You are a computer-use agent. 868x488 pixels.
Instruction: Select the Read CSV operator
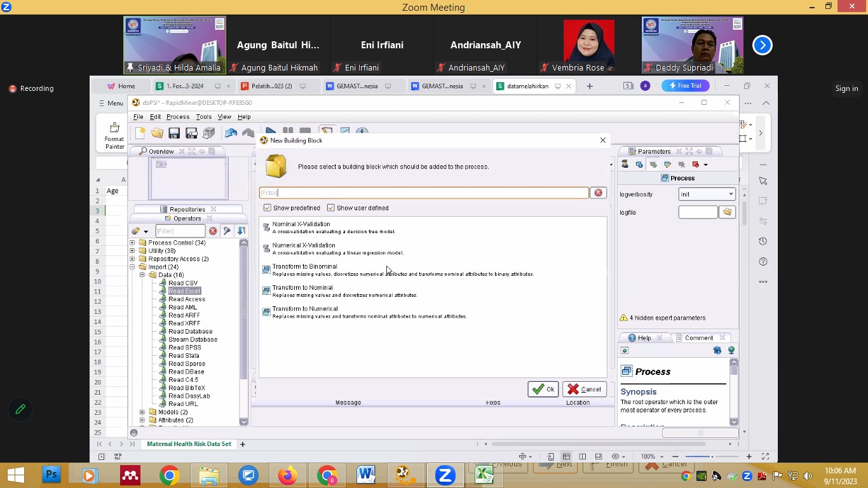pyautogui.click(x=183, y=283)
